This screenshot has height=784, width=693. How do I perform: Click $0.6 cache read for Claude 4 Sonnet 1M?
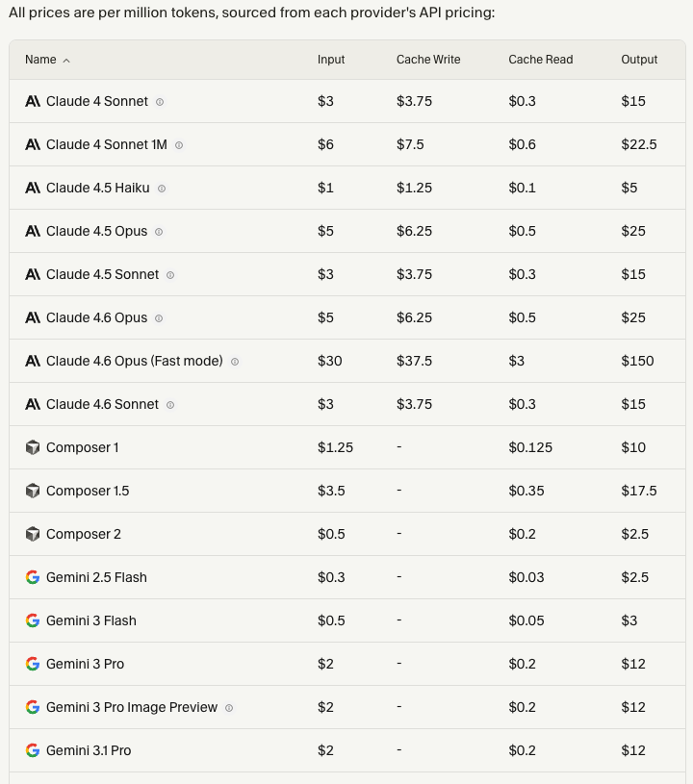[523, 144]
